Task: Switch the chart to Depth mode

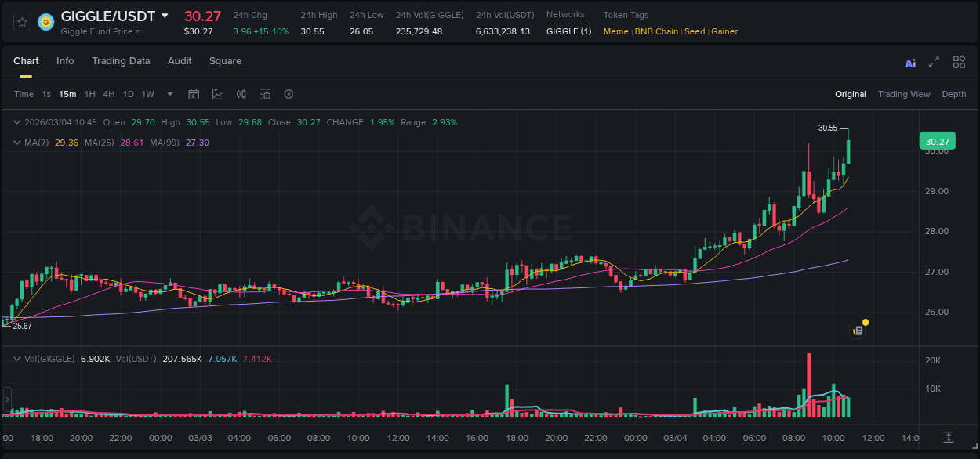Action: click(954, 94)
